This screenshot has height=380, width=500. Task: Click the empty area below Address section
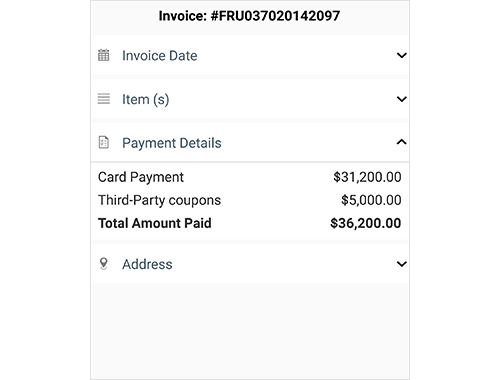coord(250,331)
